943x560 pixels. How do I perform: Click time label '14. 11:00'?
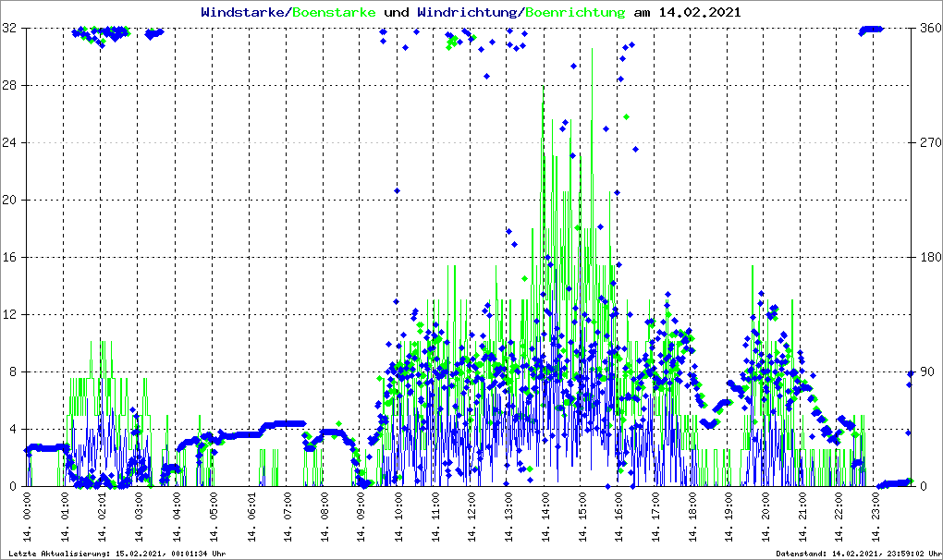(x=435, y=517)
